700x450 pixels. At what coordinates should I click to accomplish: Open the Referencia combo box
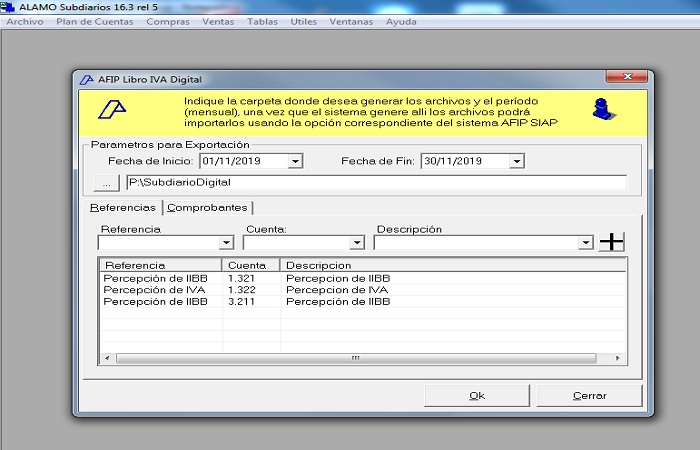point(226,242)
